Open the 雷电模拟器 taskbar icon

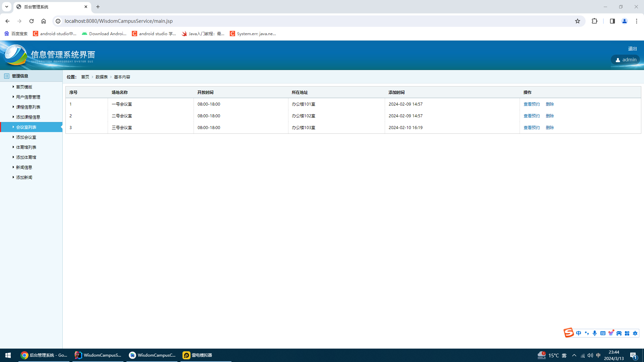tap(198, 355)
